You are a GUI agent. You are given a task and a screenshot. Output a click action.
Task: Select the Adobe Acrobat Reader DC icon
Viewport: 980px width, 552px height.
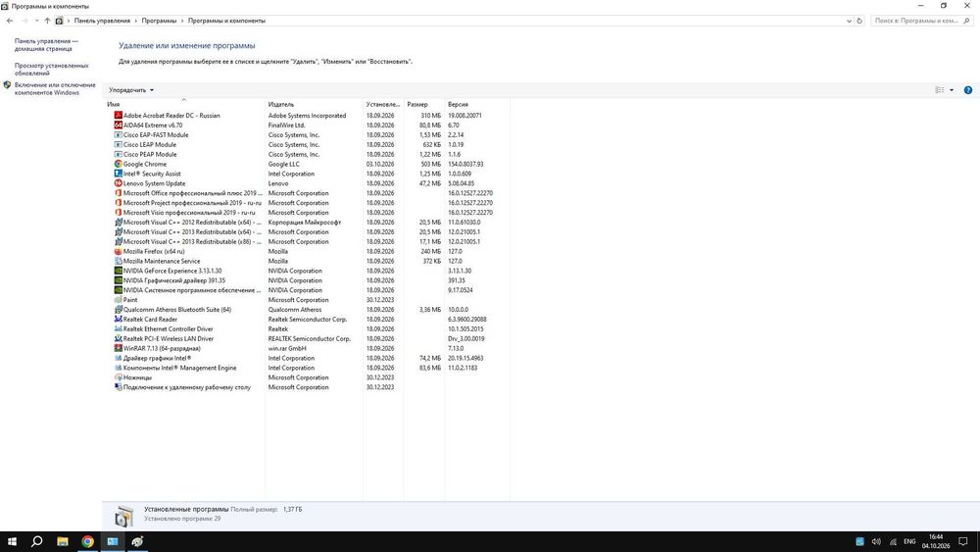pyautogui.click(x=119, y=116)
